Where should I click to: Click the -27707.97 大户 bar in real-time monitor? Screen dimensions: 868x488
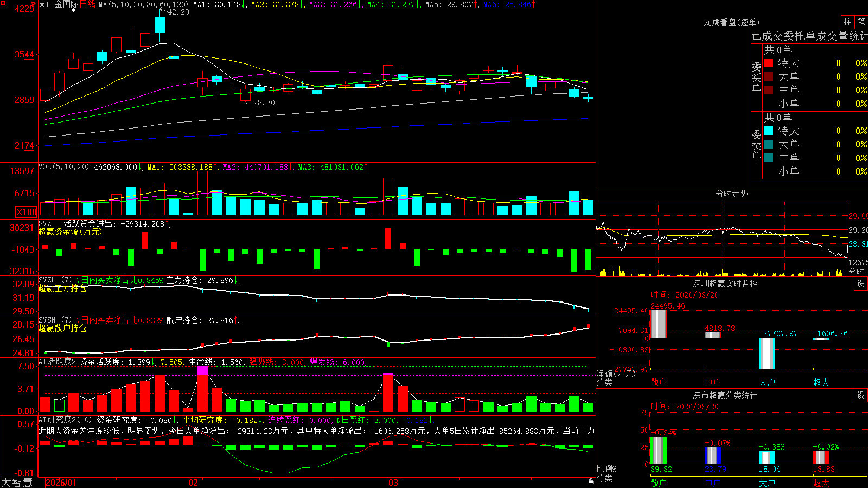(767, 354)
